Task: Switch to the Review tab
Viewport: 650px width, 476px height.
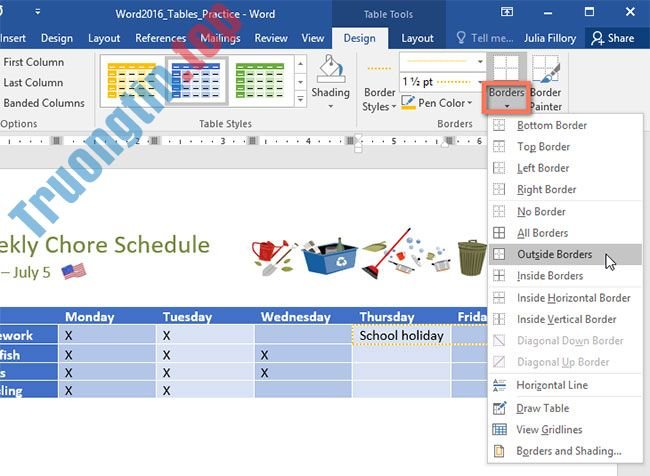Action: (271, 38)
